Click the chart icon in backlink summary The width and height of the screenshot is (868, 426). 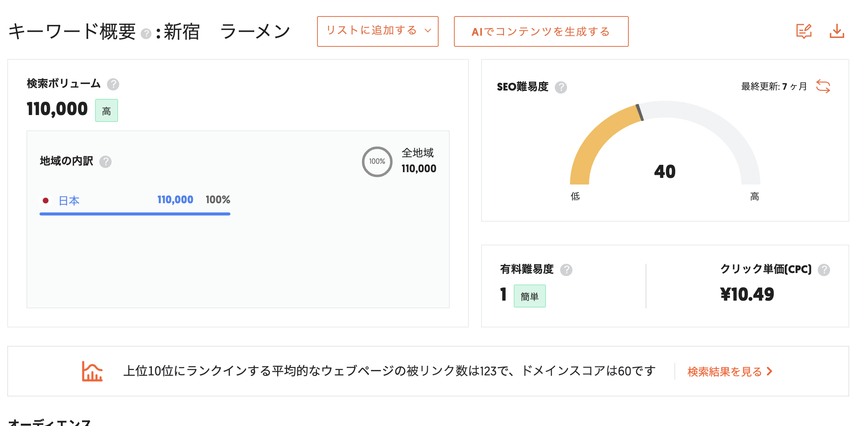92,371
